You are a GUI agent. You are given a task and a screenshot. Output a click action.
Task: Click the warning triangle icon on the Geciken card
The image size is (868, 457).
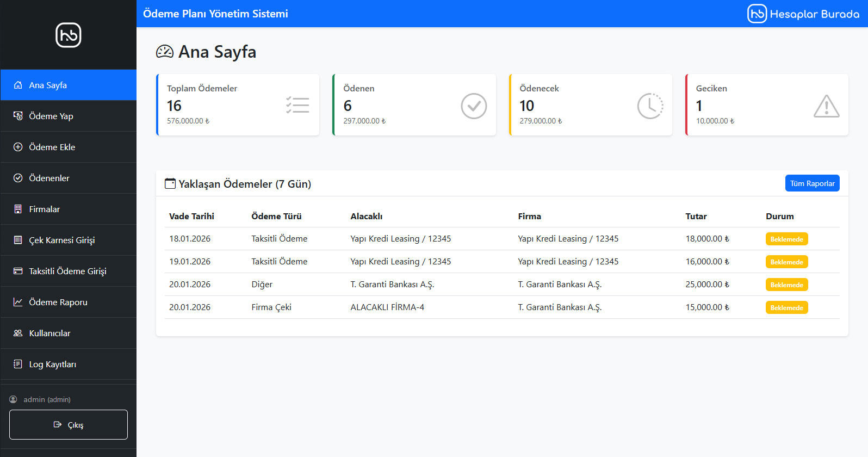pos(826,106)
